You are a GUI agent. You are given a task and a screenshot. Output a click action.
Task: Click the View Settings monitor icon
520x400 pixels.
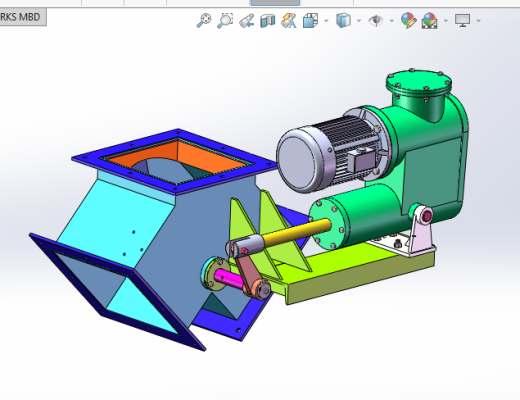[x=463, y=21]
